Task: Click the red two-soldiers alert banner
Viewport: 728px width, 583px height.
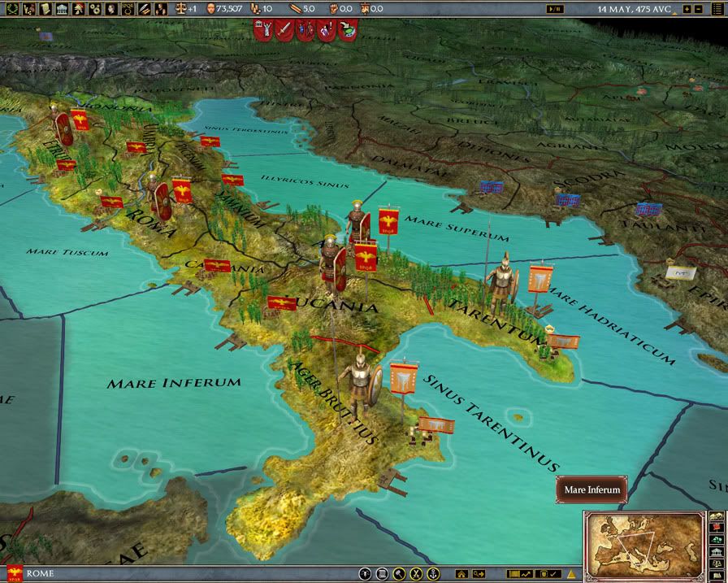Action: [305, 30]
